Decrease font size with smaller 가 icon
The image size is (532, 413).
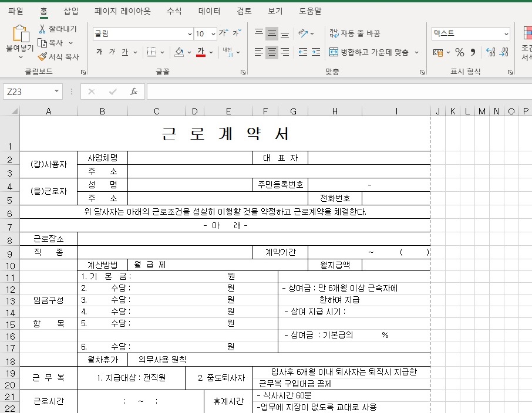(237, 33)
